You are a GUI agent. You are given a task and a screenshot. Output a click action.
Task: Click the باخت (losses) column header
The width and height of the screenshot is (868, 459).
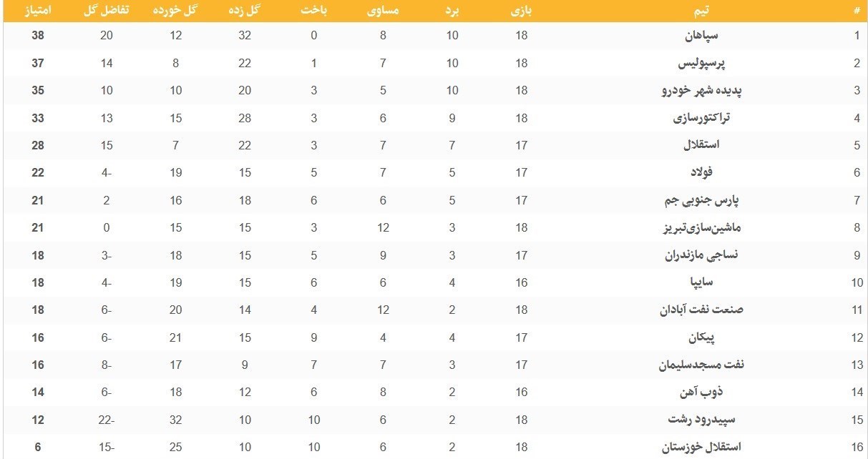tap(314, 11)
